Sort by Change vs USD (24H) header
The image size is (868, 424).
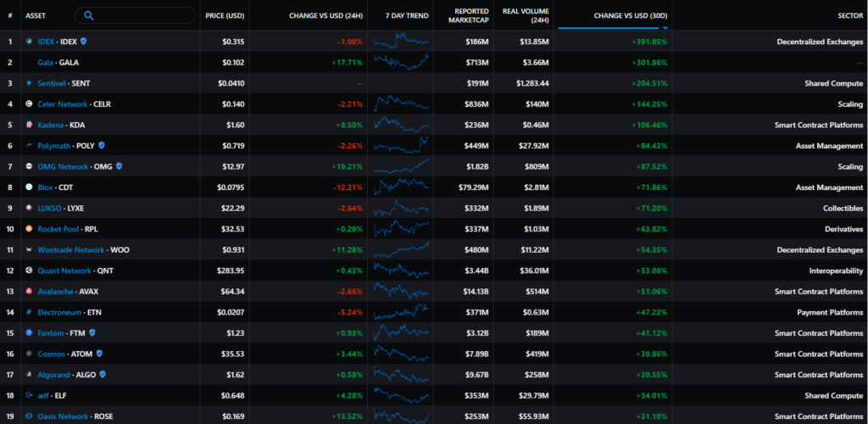[x=325, y=15]
